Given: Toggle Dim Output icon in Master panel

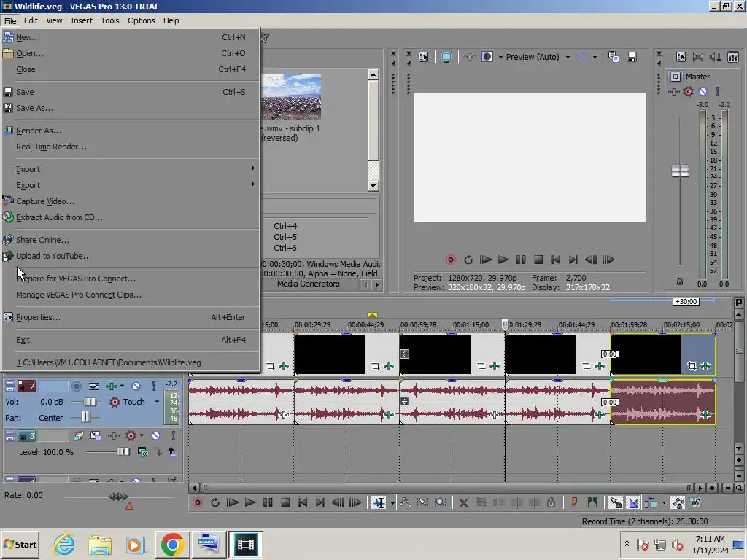Looking at the screenshot, I should (x=715, y=57).
